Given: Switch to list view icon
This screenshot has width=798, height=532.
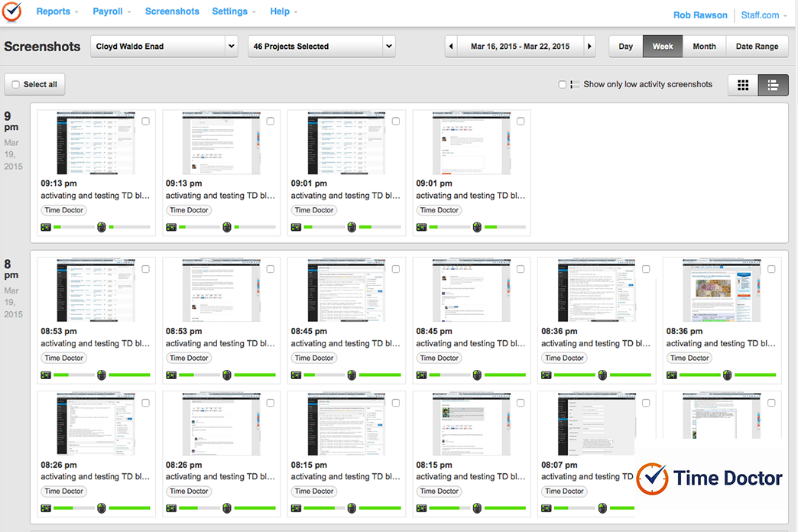Looking at the screenshot, I should click(773, 86).
